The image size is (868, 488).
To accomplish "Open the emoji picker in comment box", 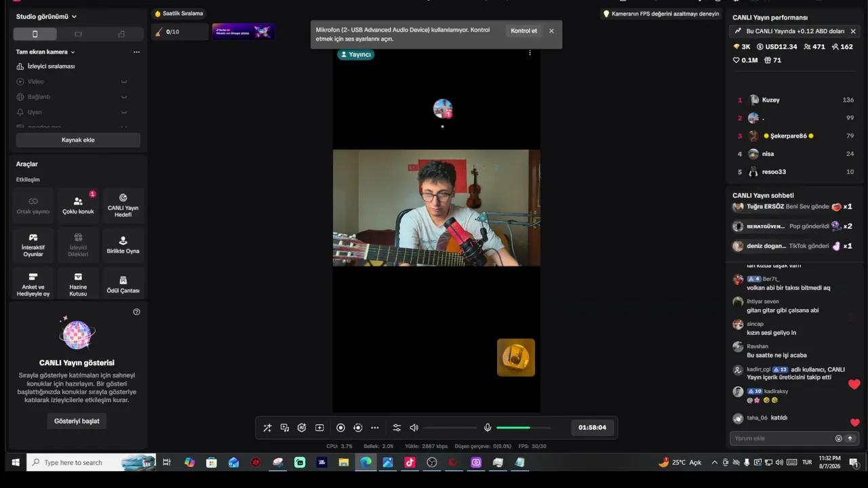I will pos(839,439).
